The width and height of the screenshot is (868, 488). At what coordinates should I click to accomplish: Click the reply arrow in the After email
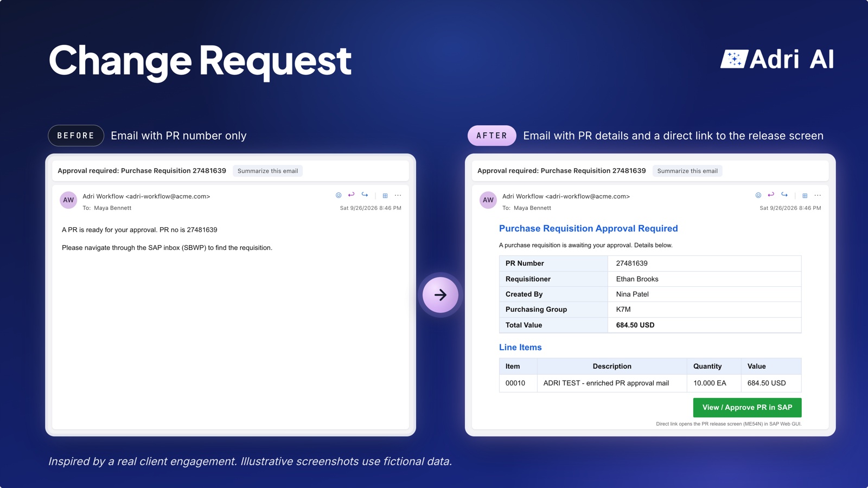pos(771,195)
